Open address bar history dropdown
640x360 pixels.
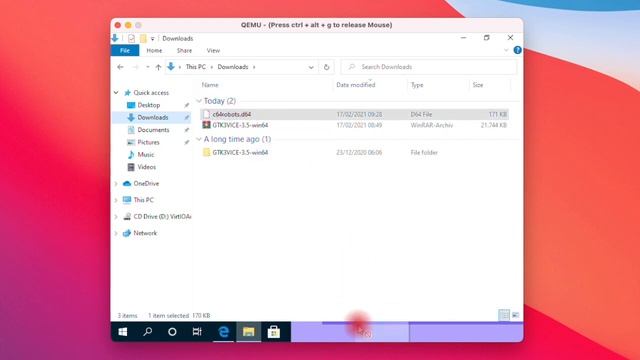pyautogui.click(x=311, y=67)
